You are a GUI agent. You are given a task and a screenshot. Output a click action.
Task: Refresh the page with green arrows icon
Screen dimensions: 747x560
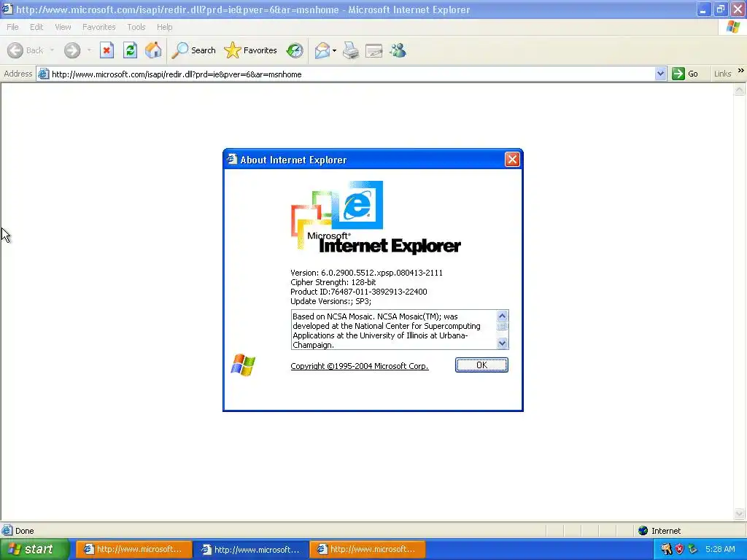click(130, 50)
